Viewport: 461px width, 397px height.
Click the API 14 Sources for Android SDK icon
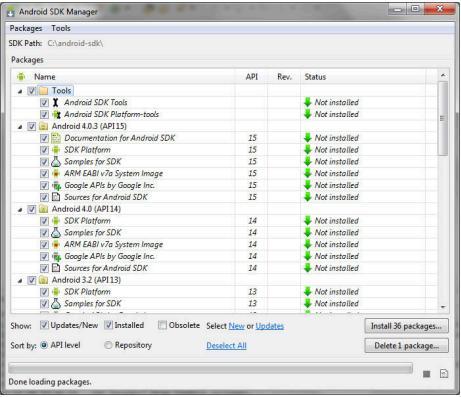pos(56,268)
